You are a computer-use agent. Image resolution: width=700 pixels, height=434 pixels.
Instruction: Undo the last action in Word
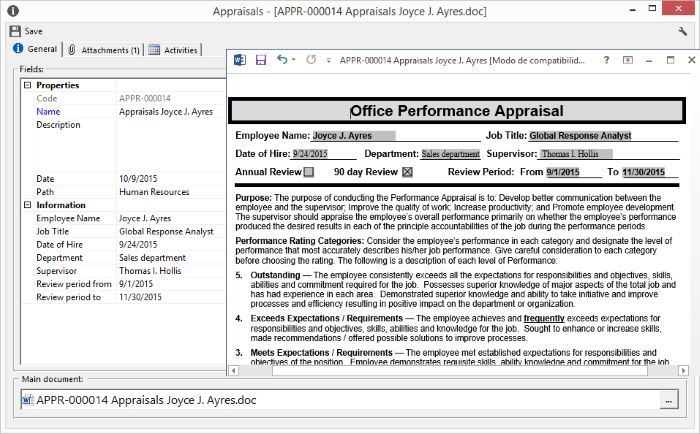[282, 59]
